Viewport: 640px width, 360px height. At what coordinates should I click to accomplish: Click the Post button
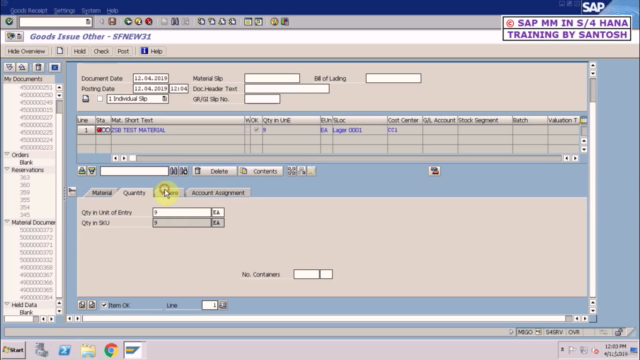[123, 51]
